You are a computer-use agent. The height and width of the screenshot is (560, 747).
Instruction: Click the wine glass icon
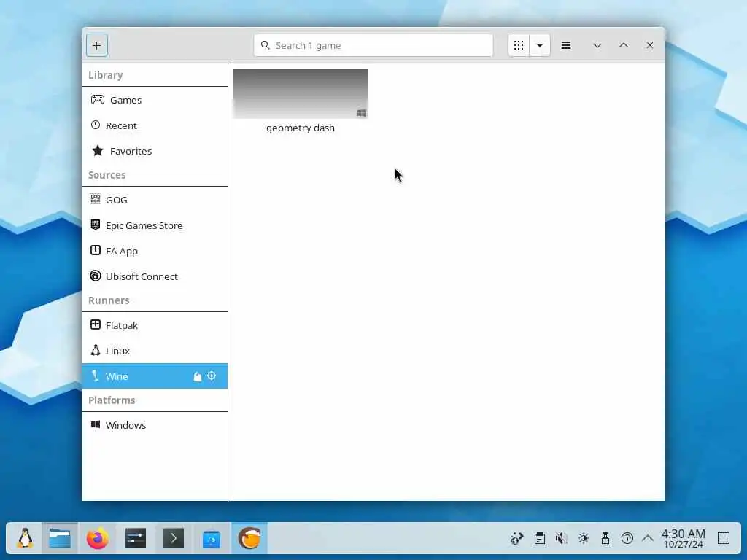96,376
